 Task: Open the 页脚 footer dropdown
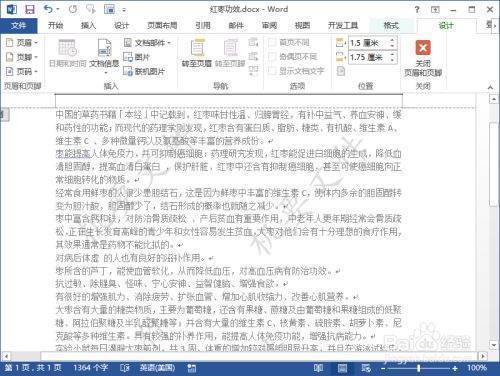[22, 57]
